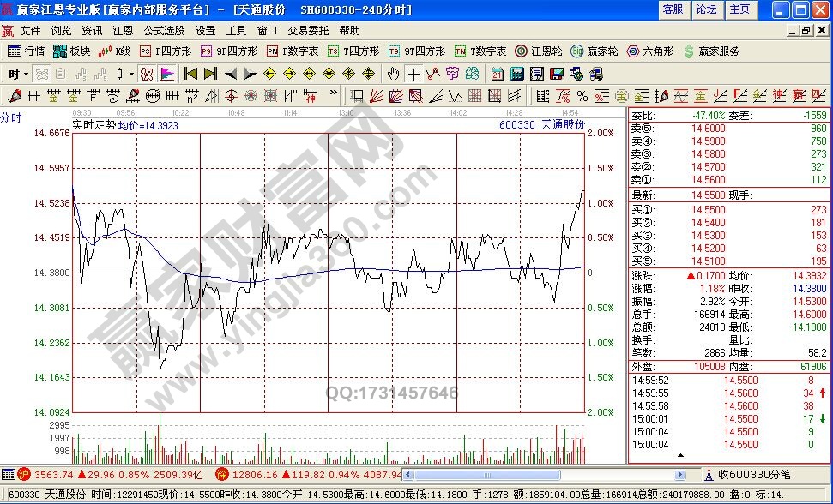Open the candlestick style dropdown arrow
Viewport: 833px width, 504px height.
[x=132, y=74]
